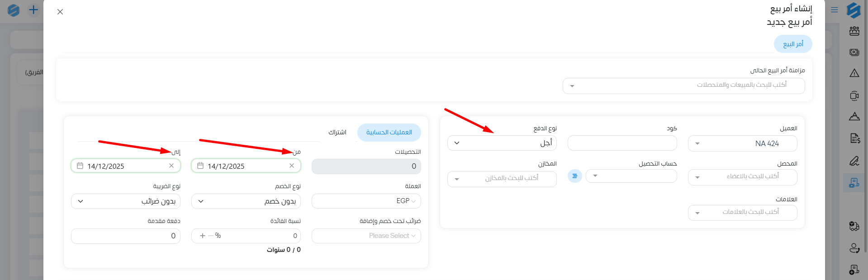
Task: Switch to the اشتراك tab
Action: [337, 132]
